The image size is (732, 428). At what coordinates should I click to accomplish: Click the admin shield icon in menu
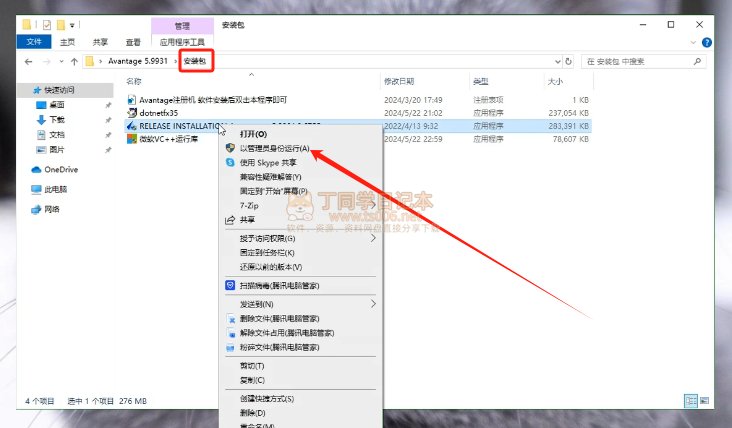pos(230,148)
